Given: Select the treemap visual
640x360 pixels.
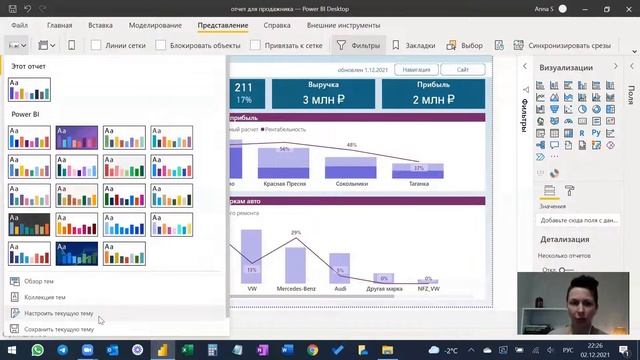Looking at the screenshot, I should (x=610, y=109).
